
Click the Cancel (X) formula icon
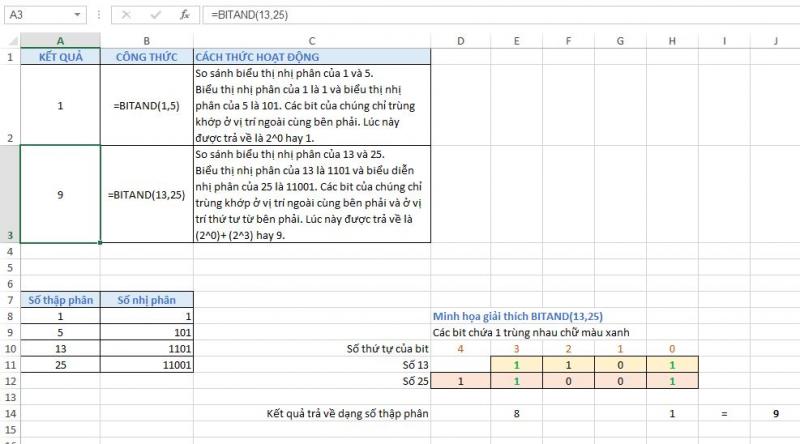point(126,15)
